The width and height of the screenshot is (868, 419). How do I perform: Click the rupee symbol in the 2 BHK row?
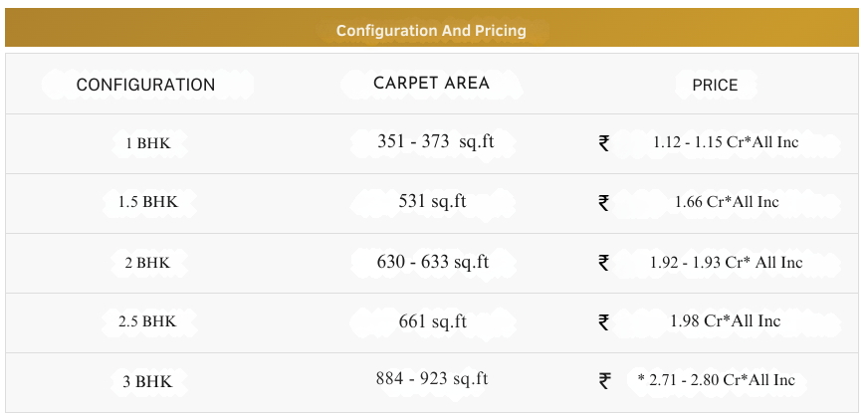tap(604, 263)
